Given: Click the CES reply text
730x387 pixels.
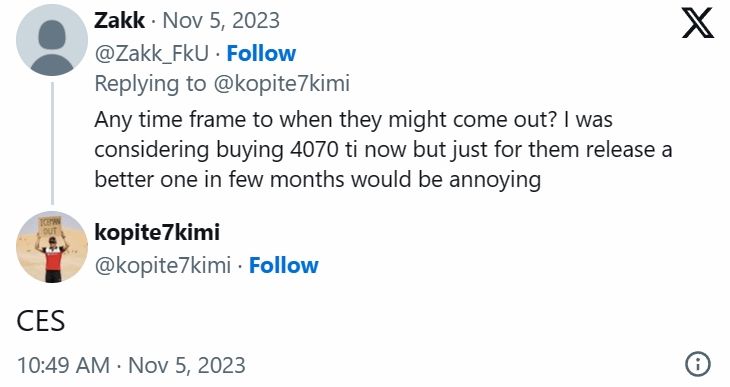Looking at the screenshot, I should coord(41,321).
